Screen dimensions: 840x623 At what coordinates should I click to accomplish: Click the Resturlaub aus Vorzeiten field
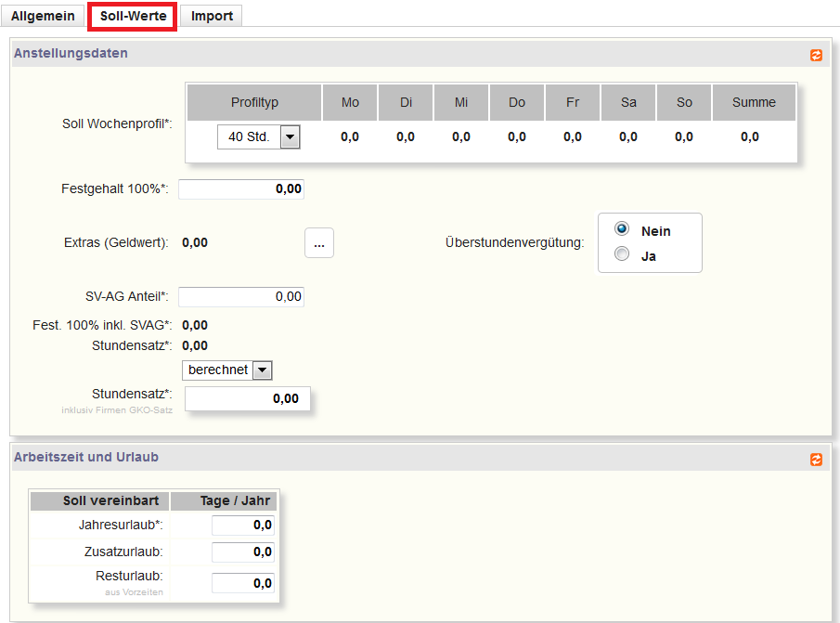(x=243, y=582)
